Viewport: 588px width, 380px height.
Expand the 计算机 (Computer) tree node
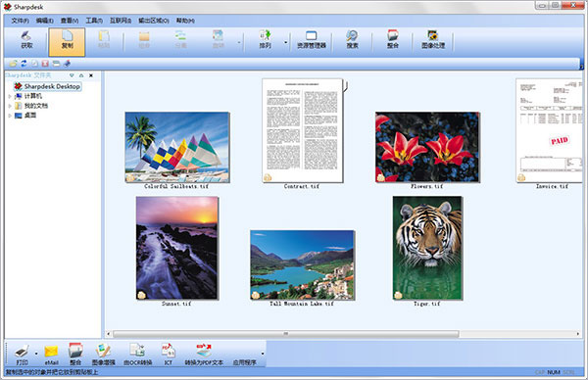(10, 96)
